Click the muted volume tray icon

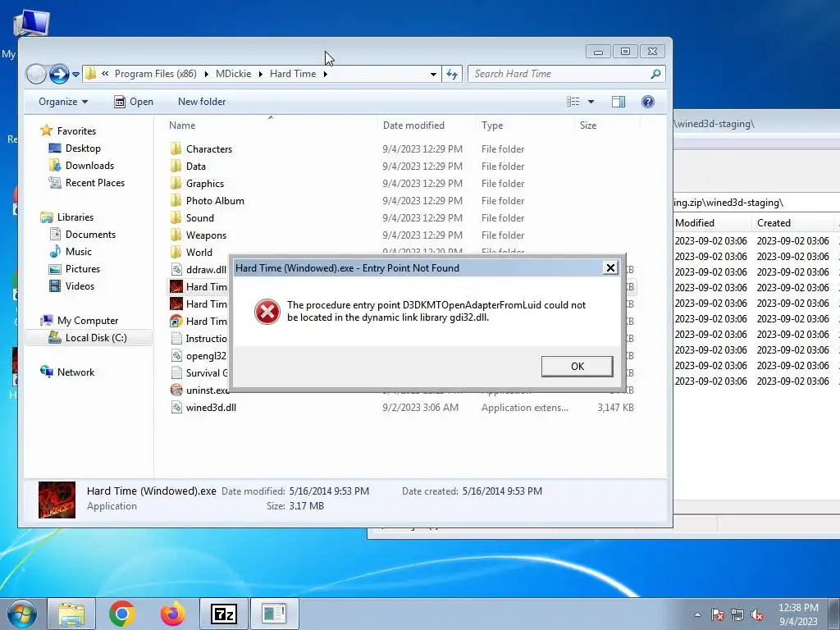(x=757, y=614)
